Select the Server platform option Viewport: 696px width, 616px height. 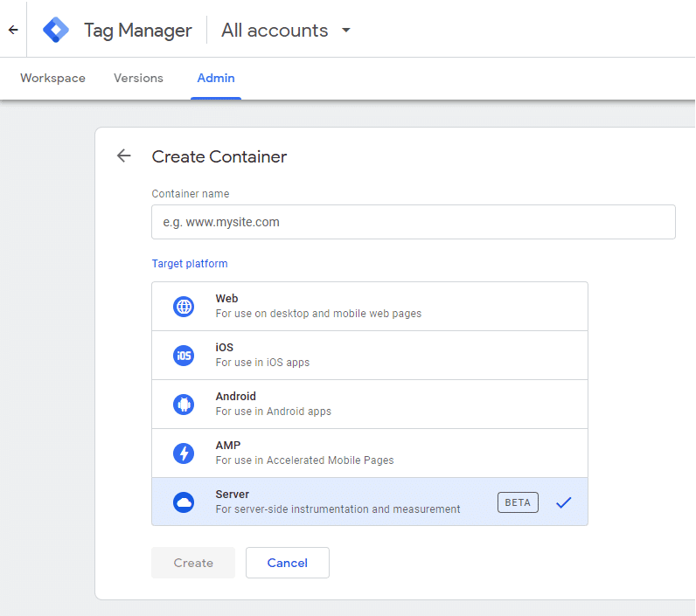[x=369, y=502]
